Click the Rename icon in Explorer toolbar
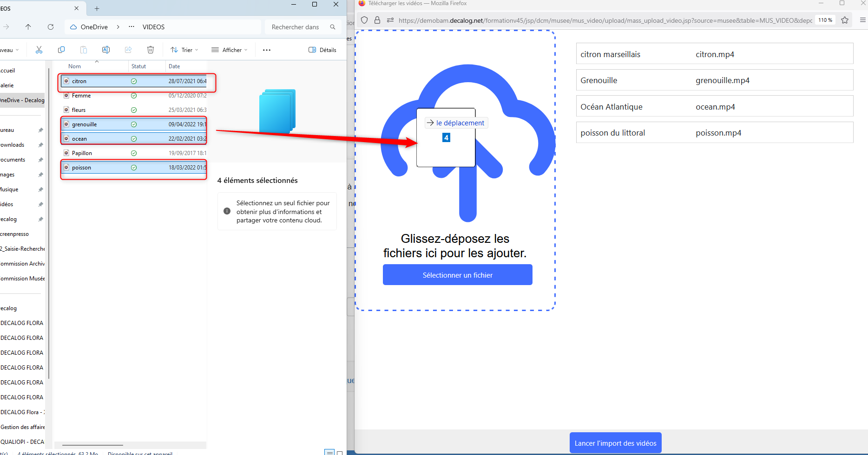This screenshot has width=868, height=455. point(106,50)
